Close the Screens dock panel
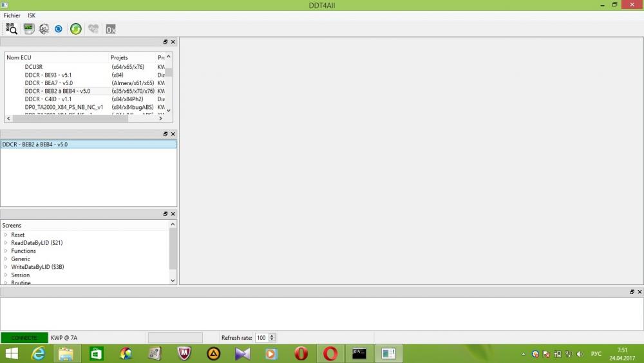This screenshot has width=644, height=363. click(x=173, y=214)
